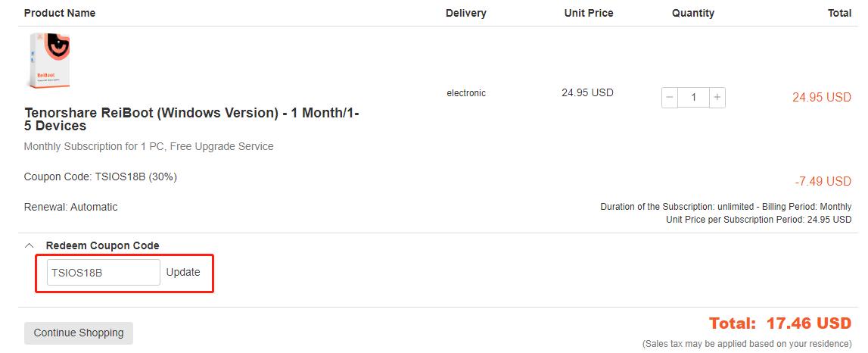Select the Renewal: Automatic text
The height and width of the screenshot is (353, 868).
[x=71, y=208]
